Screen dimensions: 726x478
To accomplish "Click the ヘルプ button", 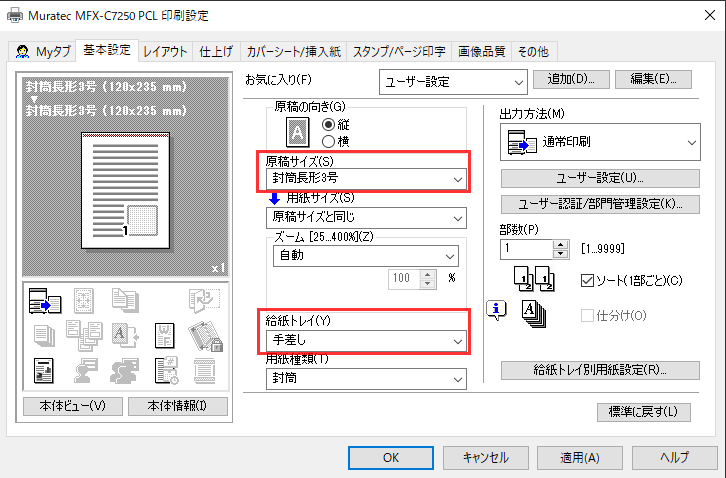I will pos(675,458).
